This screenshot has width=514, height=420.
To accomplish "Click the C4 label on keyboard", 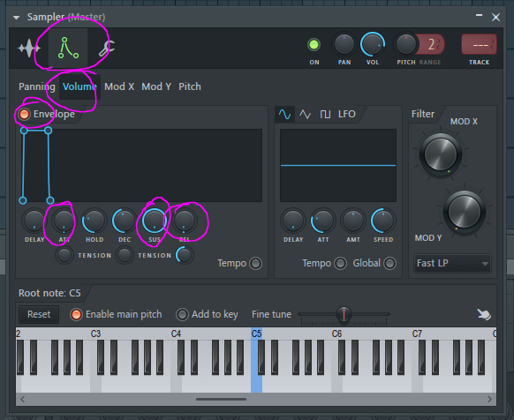I will click(x=176, y=334).
